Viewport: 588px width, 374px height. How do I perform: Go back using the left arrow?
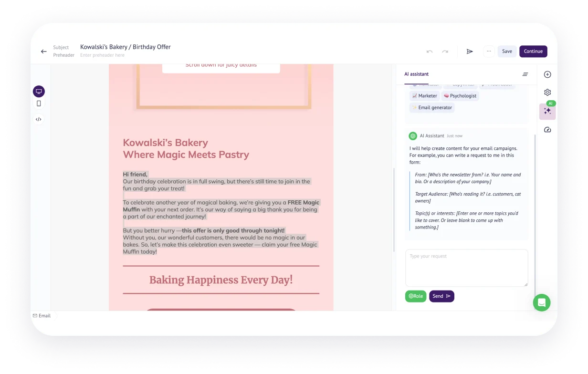point(44,52)
